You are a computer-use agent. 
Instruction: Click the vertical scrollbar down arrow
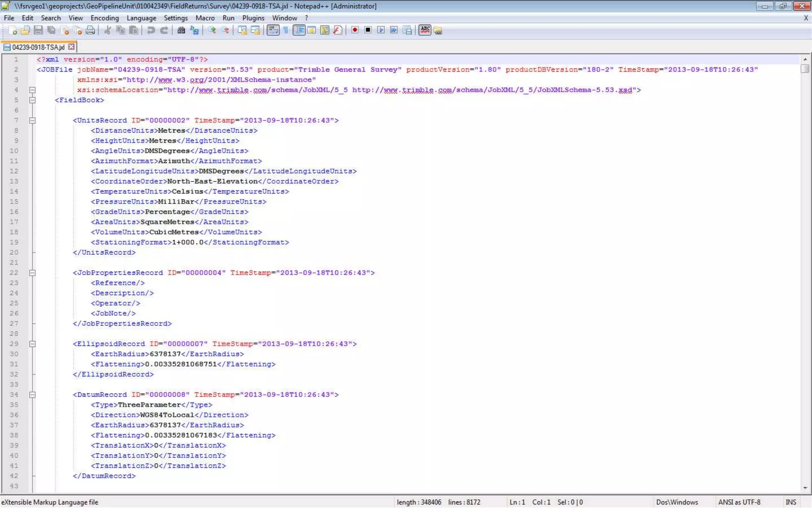tap(805, 488)
